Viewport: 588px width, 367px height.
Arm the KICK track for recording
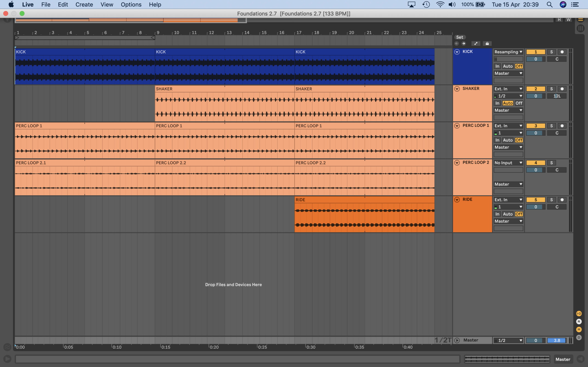562,52
